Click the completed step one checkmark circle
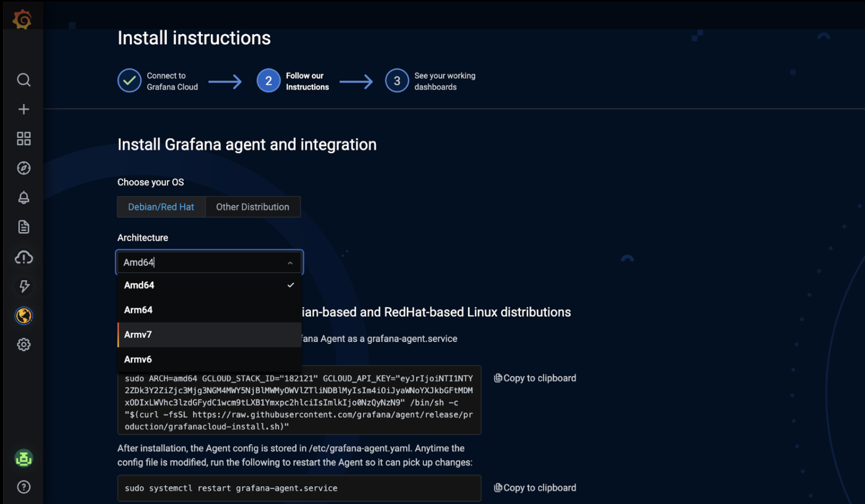Image resolution: width=865 pixels, height=504 pixels. point(129,81)
